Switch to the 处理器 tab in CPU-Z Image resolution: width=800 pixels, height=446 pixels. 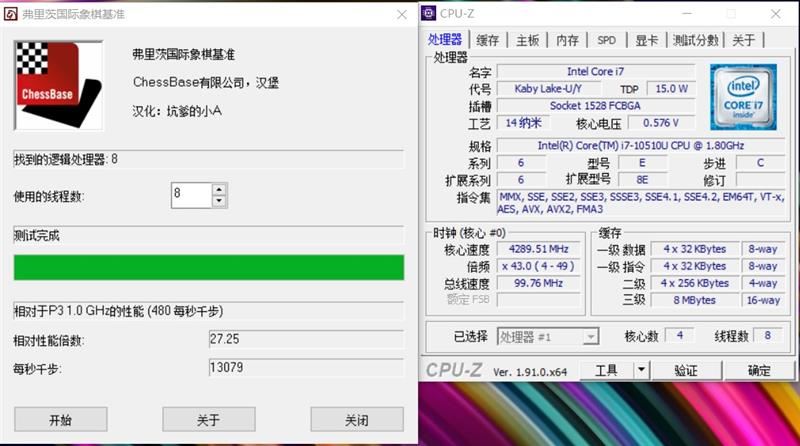445,40
